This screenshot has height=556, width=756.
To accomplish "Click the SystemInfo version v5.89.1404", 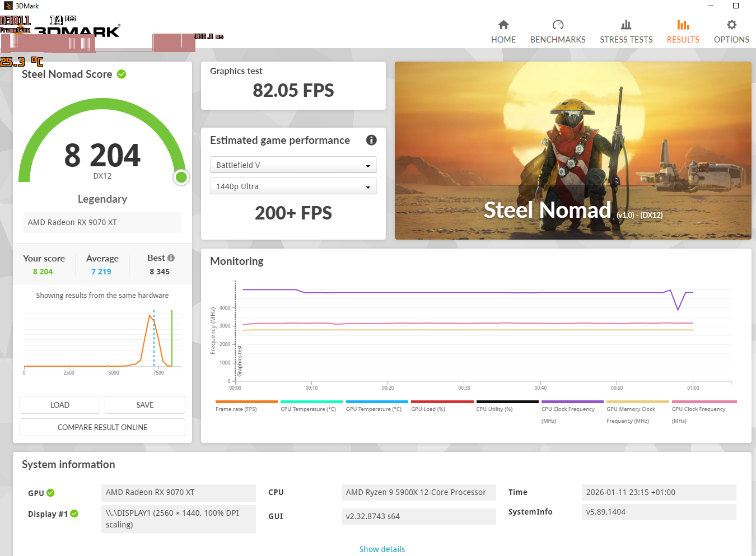I will [x=659, y=512].
